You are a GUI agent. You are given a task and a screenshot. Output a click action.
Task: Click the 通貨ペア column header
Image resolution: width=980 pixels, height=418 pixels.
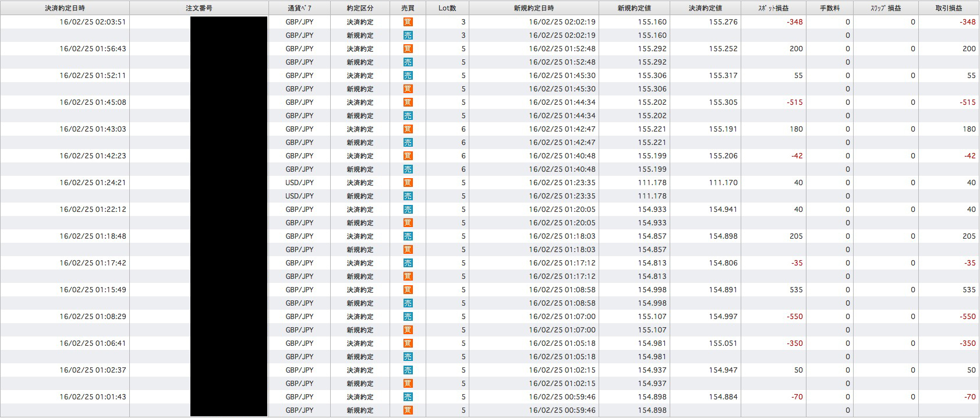coord(299,8)
